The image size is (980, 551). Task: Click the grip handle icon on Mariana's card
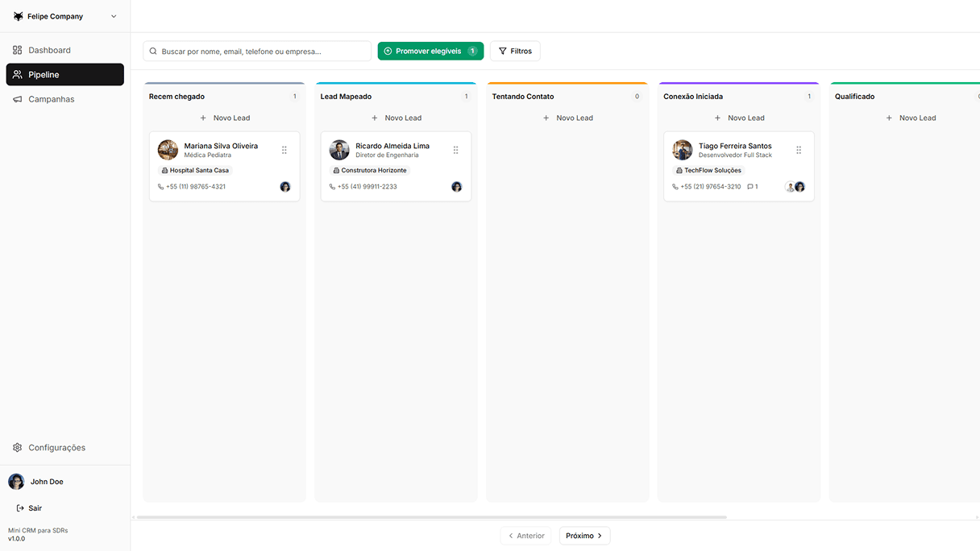point(284,149)
